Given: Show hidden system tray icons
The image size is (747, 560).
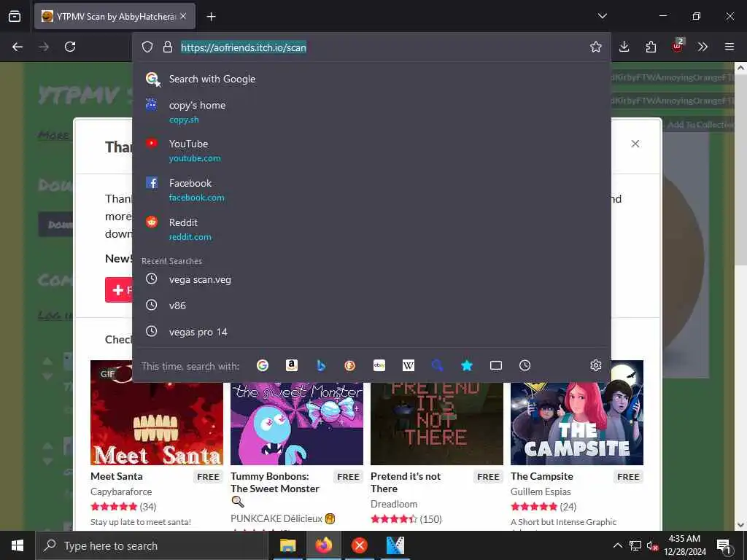Looking at the screenshot, I should click(x=617, y=545).
